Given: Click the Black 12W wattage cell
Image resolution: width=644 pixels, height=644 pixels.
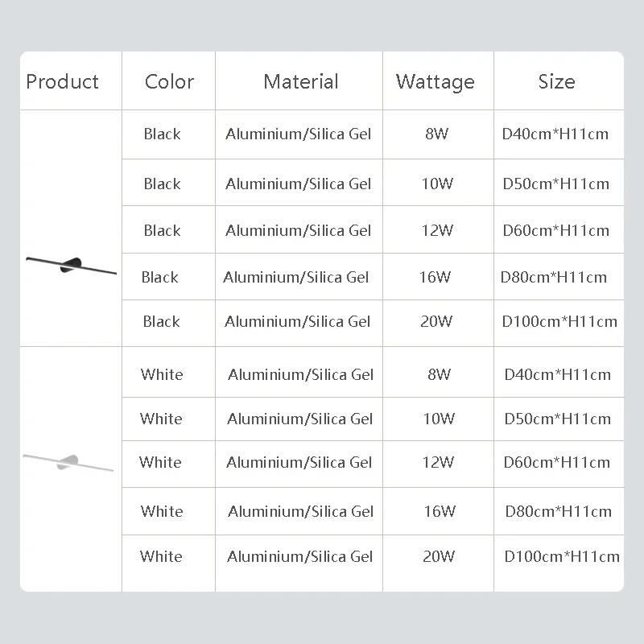Looking at the screenshot, I should [437, 230].
